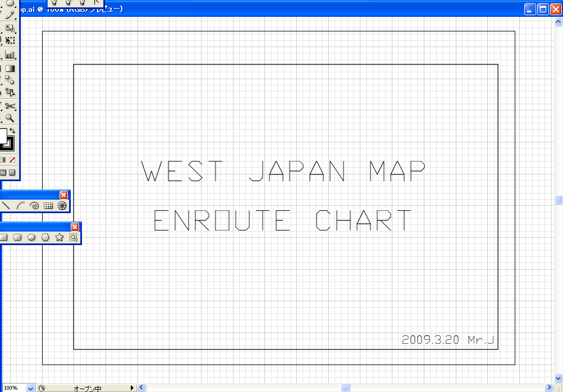Click the オープン中 status text
This screenshot has width=563, height=392.
click(87, 389)
